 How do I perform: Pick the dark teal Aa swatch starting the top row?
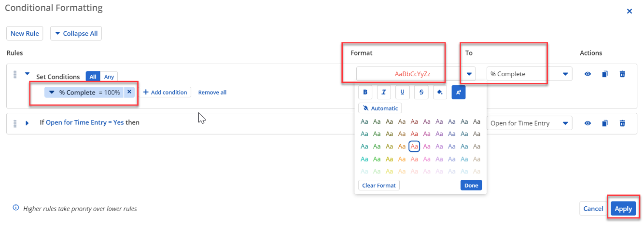point(364,121)
